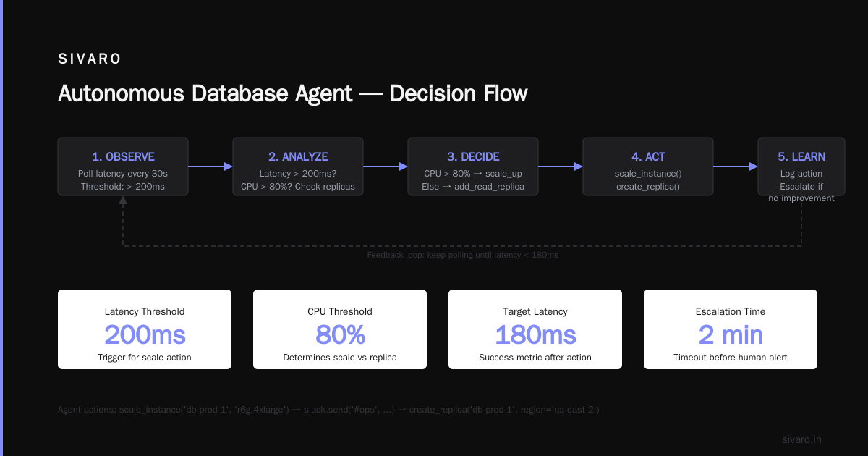Click the SIVARO logo text
868x456 pixels.
90,59
